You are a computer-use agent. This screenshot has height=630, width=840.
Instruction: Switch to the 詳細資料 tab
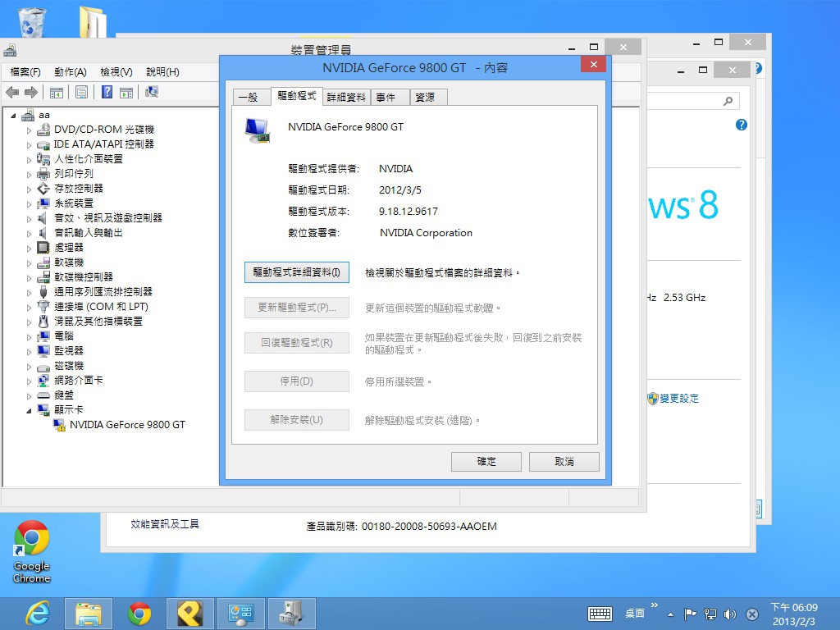pyautogui.click(x=346, y=98)
